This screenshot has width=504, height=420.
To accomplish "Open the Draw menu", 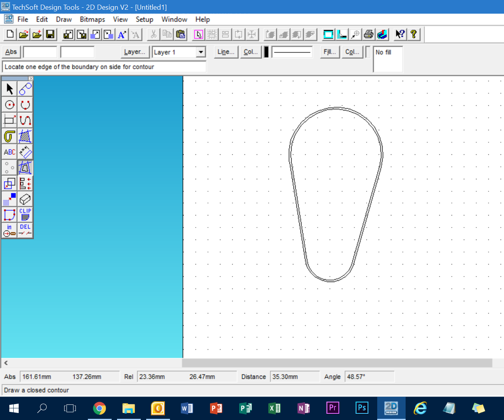I will tap(63, 19).
